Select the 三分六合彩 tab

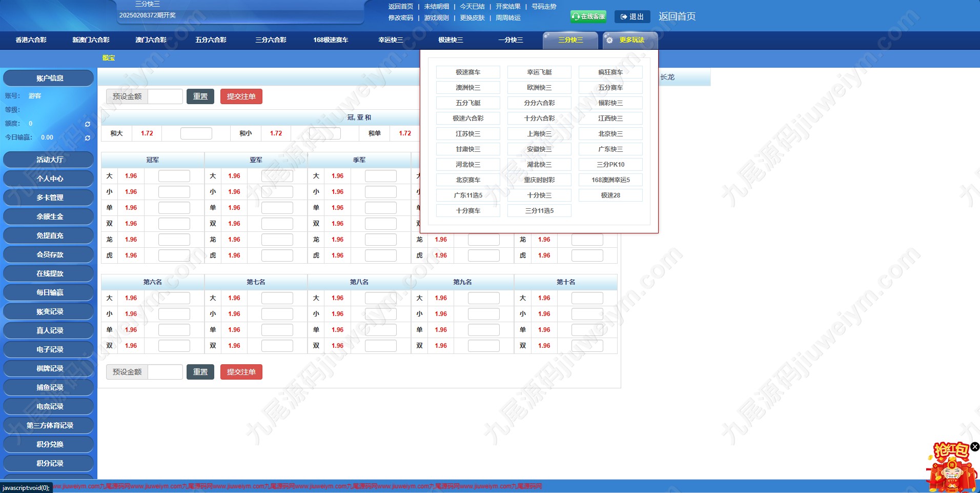click(271, 40)
